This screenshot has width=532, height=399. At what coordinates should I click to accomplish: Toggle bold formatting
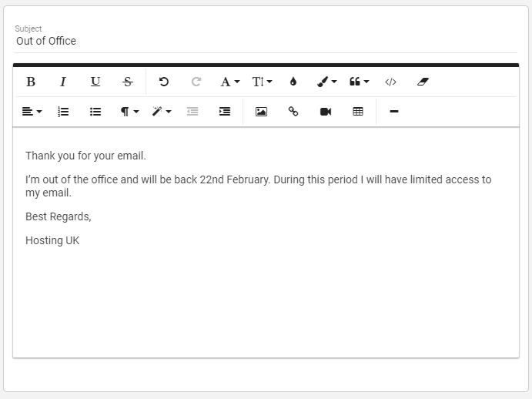tap(31, 82)
